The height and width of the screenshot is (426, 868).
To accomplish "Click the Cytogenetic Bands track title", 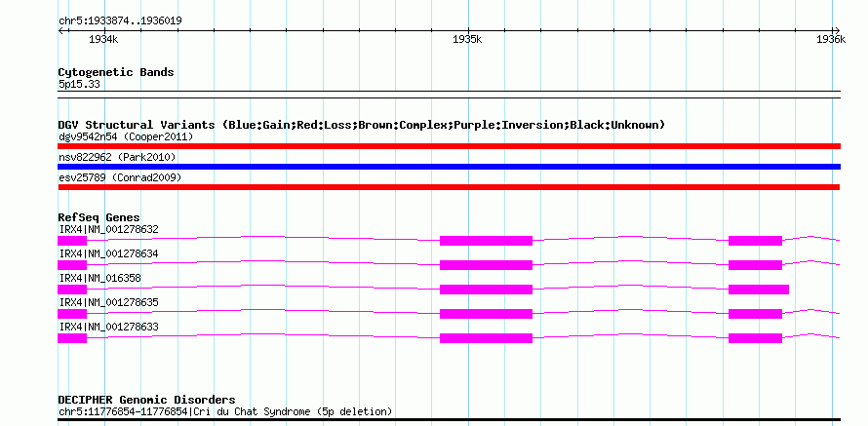I will pos(116,72).
